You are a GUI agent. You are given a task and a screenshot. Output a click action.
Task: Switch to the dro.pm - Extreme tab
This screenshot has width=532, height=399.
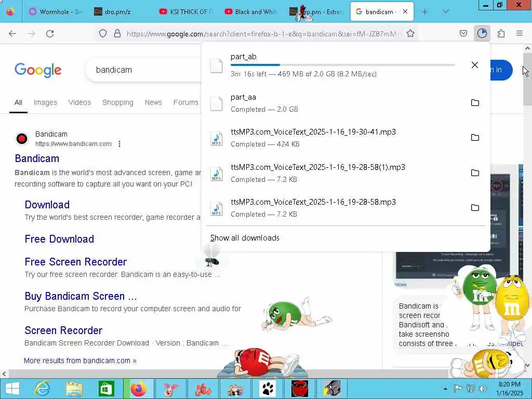315,12
